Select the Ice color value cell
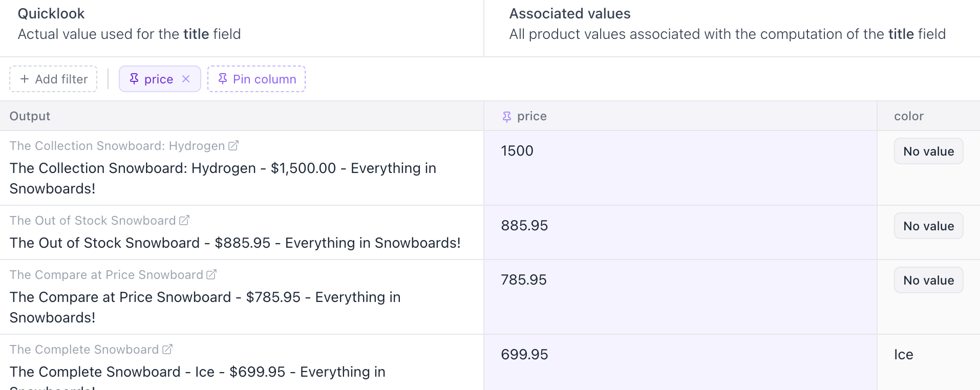 [x=903, y=354]
